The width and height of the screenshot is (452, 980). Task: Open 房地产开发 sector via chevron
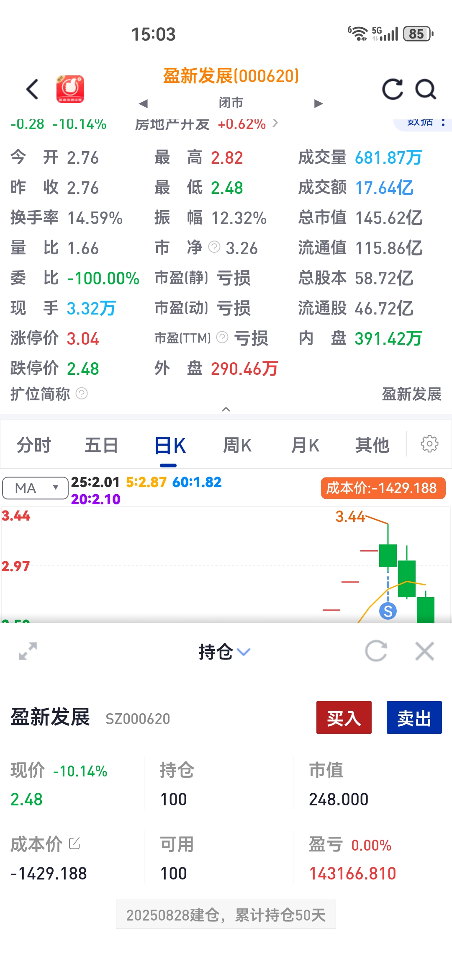point(275,123)
